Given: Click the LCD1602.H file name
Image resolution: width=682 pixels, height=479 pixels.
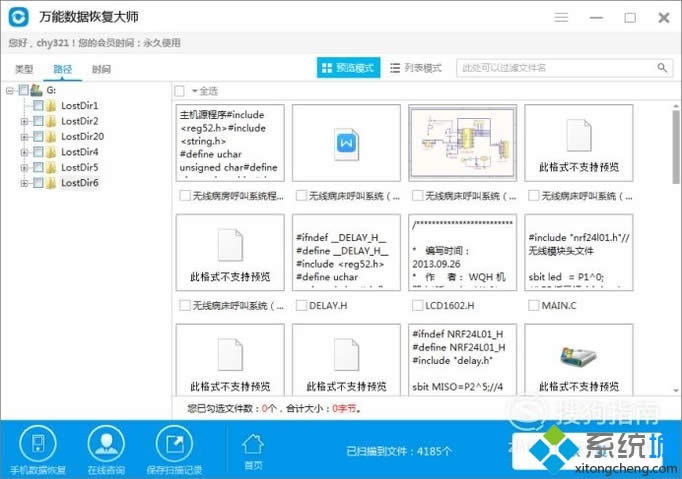Looking at the screenshot, I should tap(449, 305).
